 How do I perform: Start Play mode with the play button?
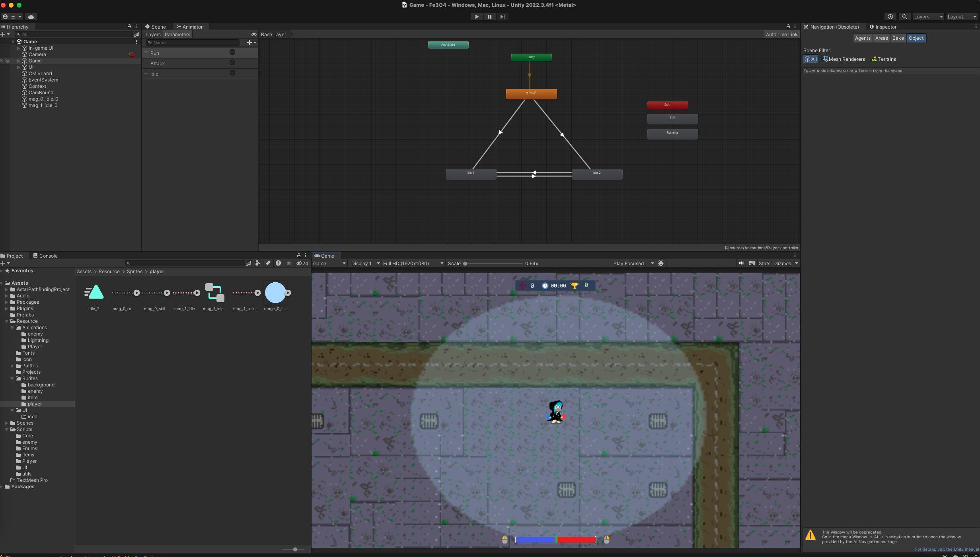(477, 17)
